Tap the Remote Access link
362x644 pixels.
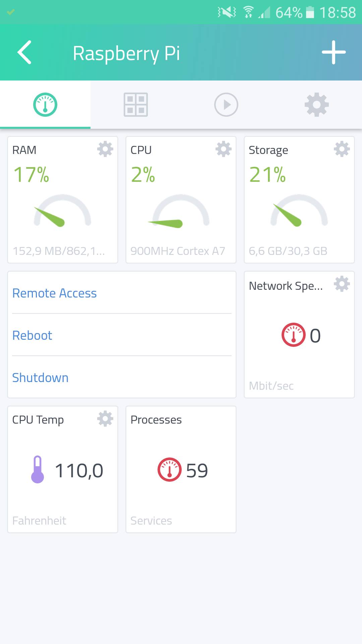54,293
